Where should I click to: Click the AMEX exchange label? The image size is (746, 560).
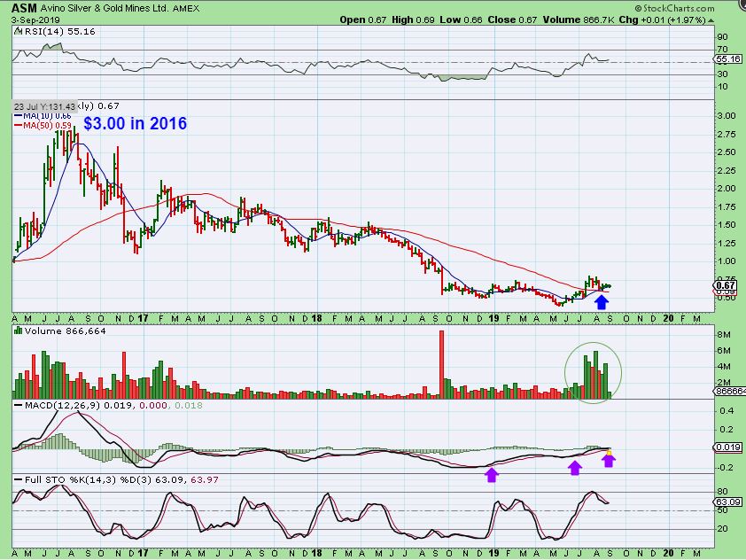tap(186, 8)
